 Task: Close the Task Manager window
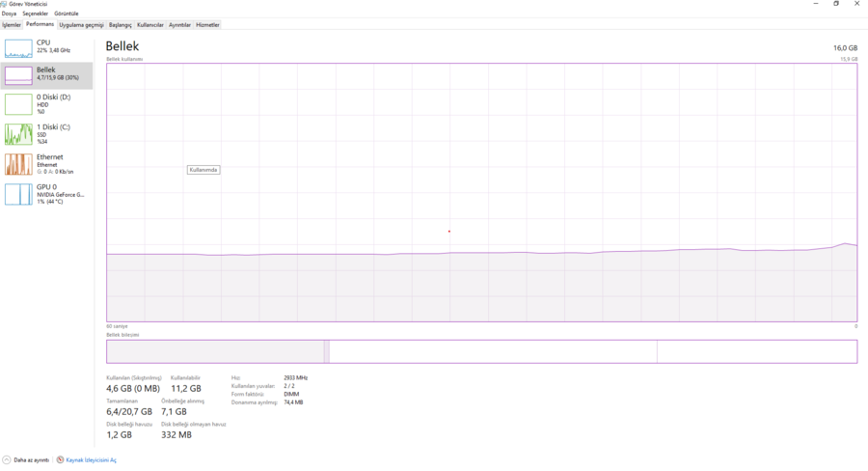pyautogui.click(x=857, y=3)
